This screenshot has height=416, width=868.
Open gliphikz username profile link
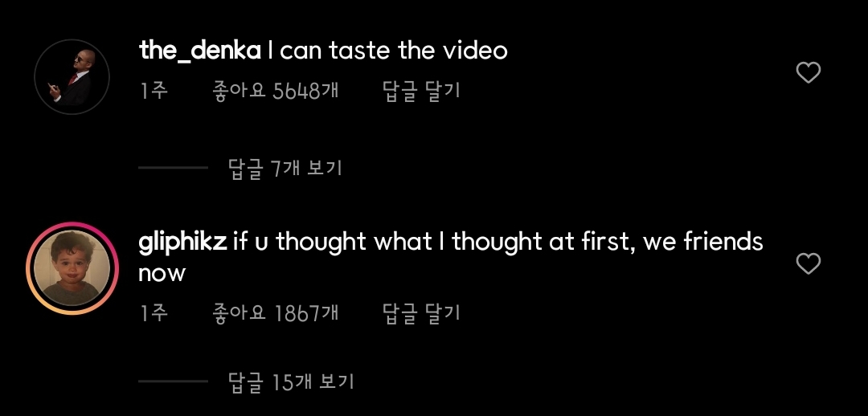[182, 242]
